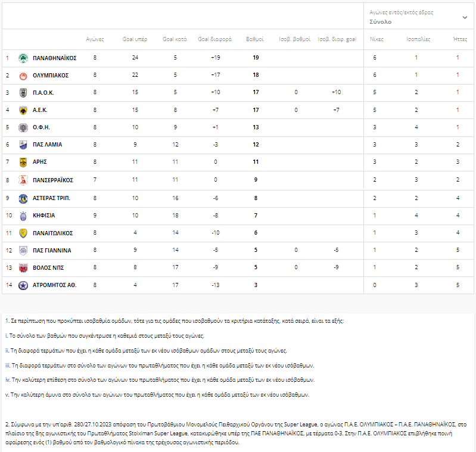Click the A.E.K. club crest icon
Image resolution: width=476 pixels, height=452 pixels.
(23, 110)
